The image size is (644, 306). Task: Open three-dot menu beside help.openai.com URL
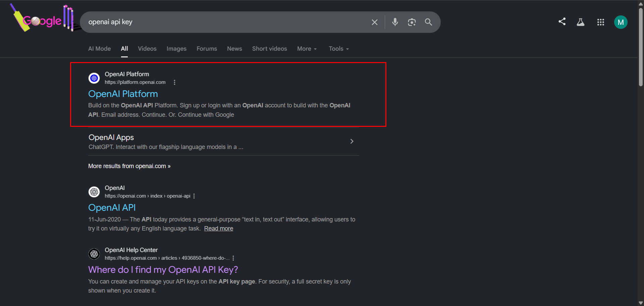[233, 258]
